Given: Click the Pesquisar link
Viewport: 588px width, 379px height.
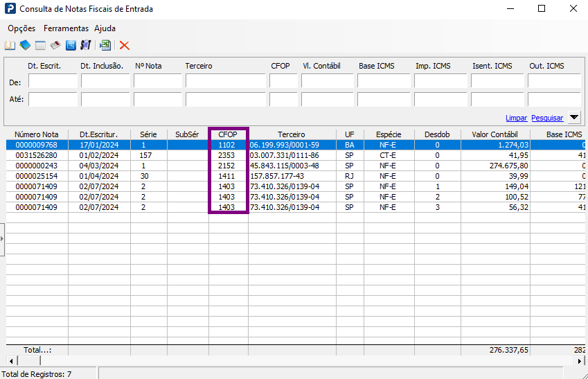Looking at the screenshot, I should [x=547, y=118].
